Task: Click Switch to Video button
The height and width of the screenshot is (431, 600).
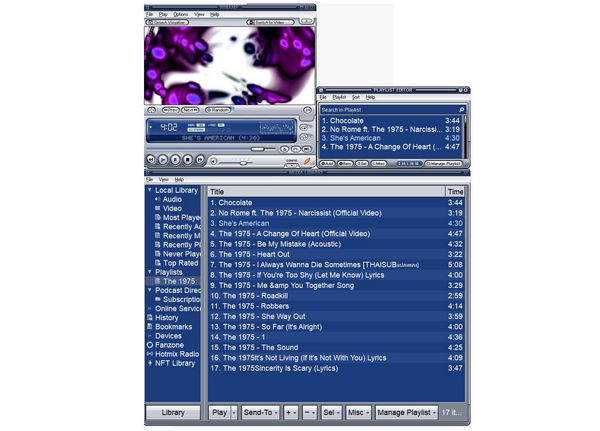Action: coord(271,22)
